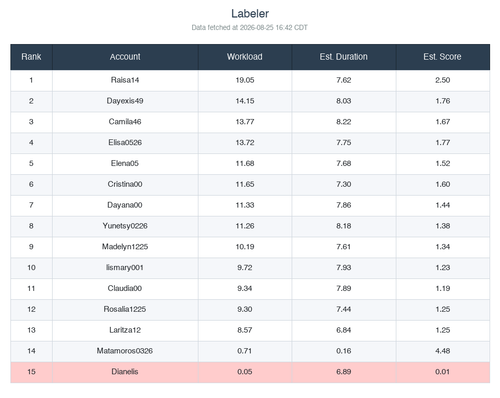This screenshot has width=500, height=398.
Task: Select Cristina00 in the account column
Action: pyautogui.click(x=125, y=184)
